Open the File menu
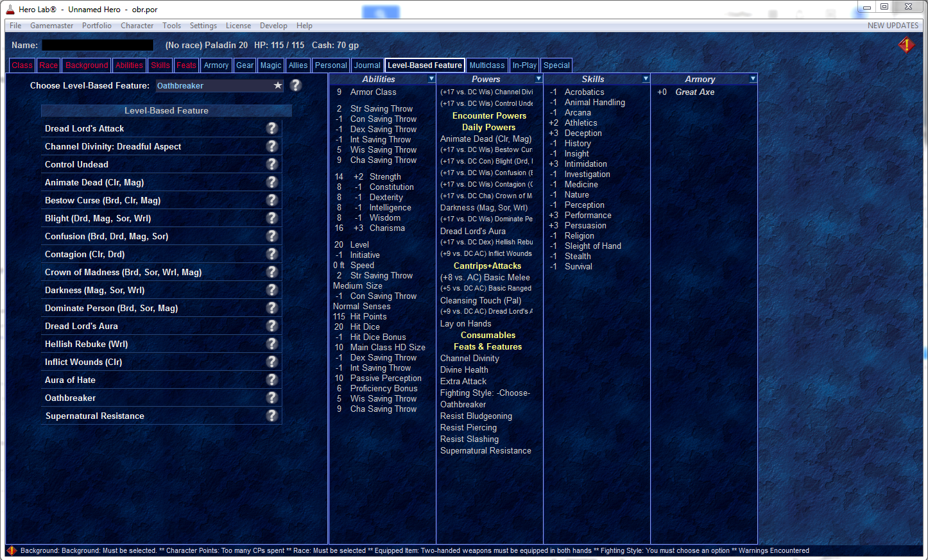The width and height of the screenshot is (928, 560). click(x=15, y=26)
